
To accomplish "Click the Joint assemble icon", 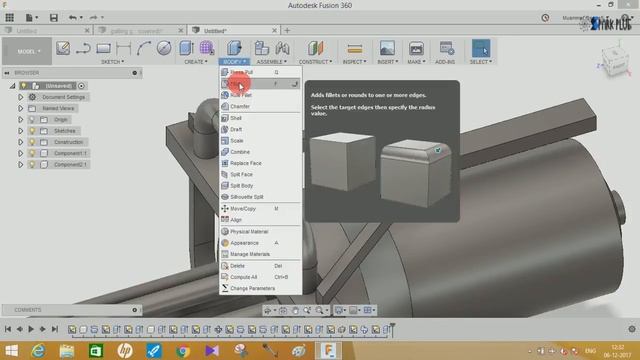I will tap(282, 48).
